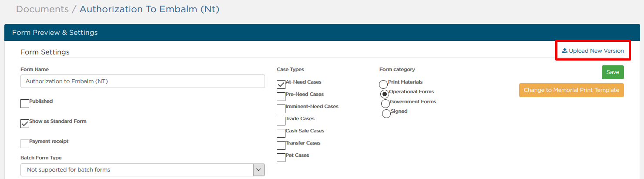Check the Pre-Need Cases option
644x179 pixels.
pyautogui.click(x=281, y=97)
